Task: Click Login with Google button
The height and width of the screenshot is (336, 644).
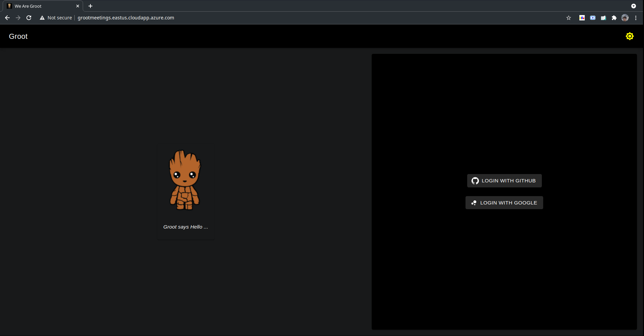Action: point(504,203)
